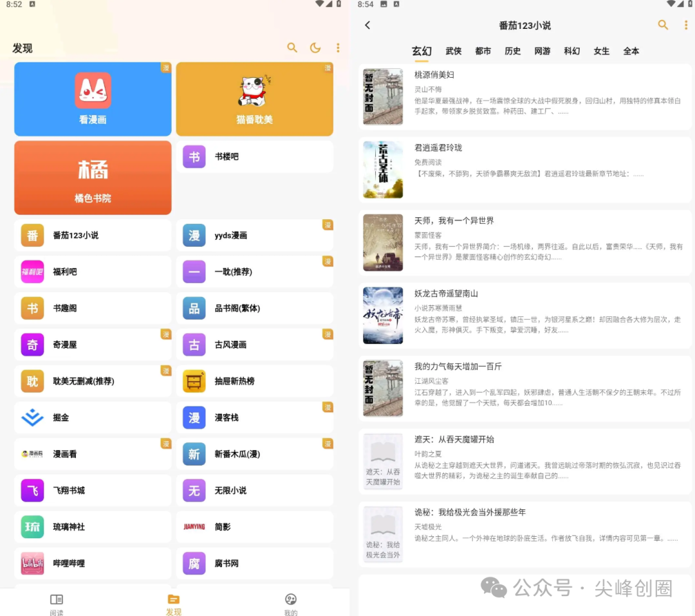695x616 pixels.
Task: Open the 抽屉新热榜 source label
Action: tap(234, 381)
